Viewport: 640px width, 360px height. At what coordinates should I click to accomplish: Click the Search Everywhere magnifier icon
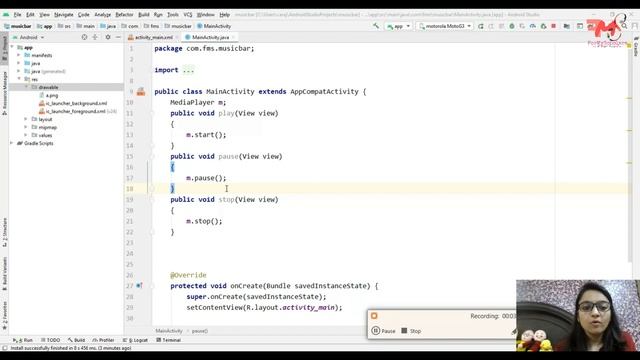[x=624, y=26]
